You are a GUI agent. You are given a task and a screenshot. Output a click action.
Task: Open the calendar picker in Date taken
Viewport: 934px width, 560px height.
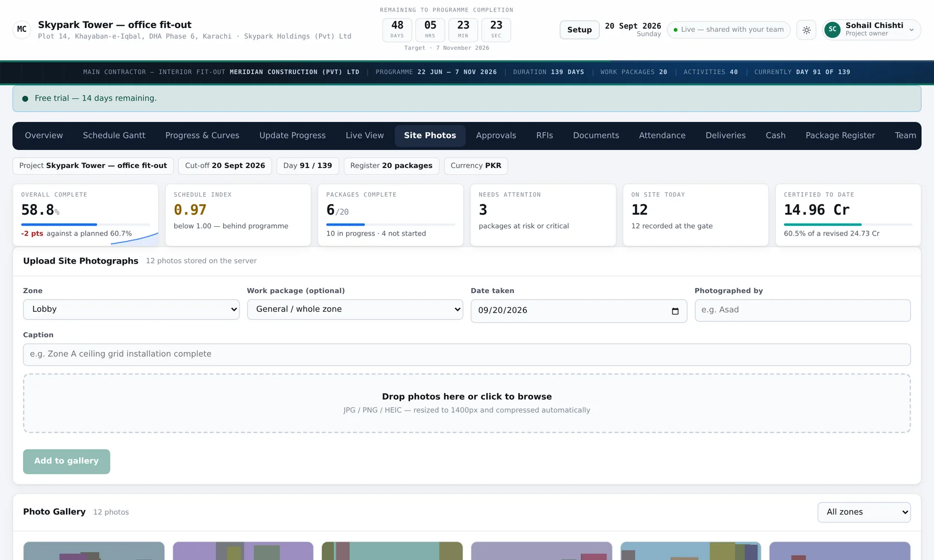[675, 311]
